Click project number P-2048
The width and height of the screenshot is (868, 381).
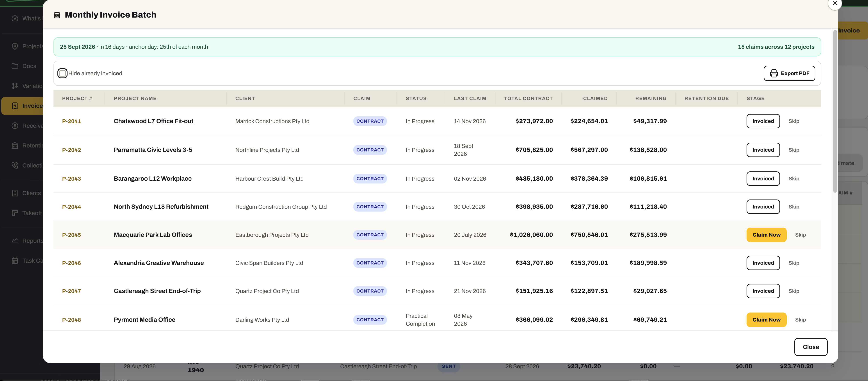71,320
